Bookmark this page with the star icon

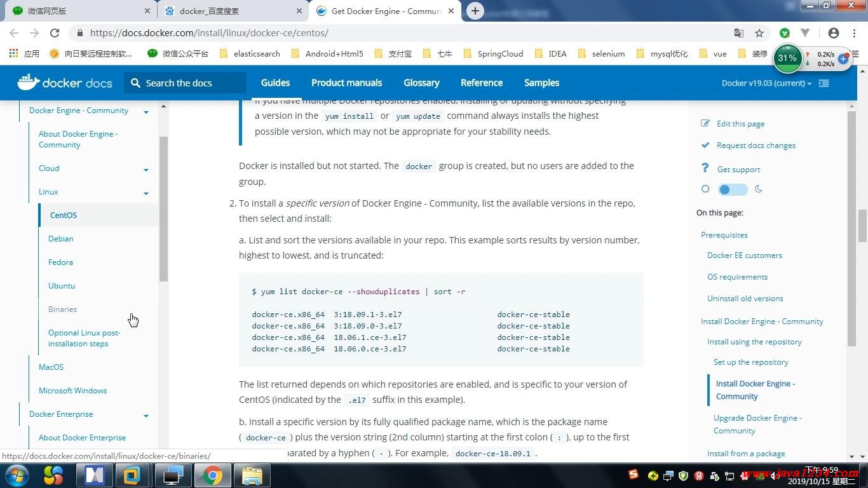coord(759,33)
